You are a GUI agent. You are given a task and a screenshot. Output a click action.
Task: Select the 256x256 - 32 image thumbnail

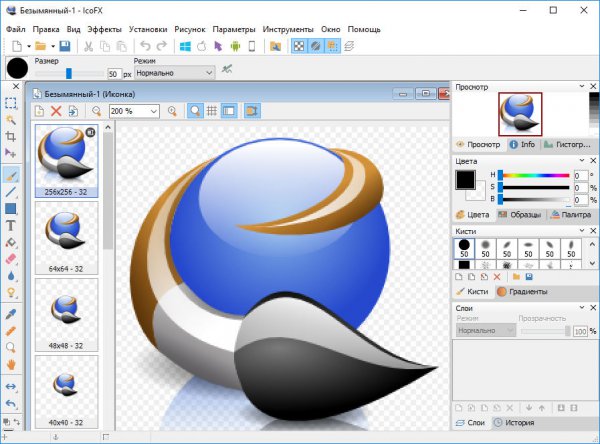tap(67, 160)
